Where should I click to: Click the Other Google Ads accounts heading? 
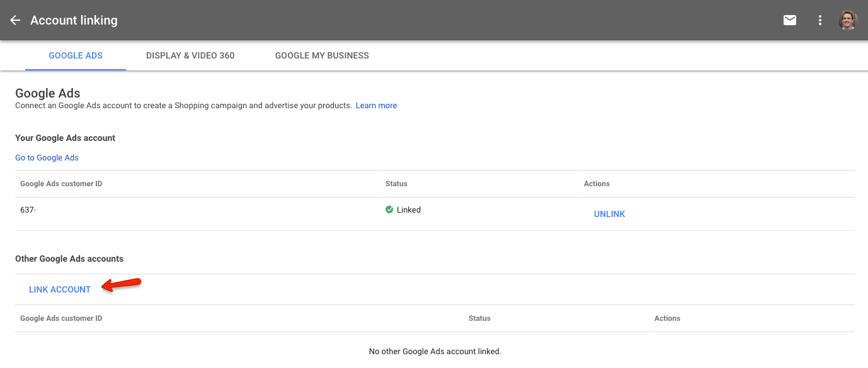click(69, 259)
